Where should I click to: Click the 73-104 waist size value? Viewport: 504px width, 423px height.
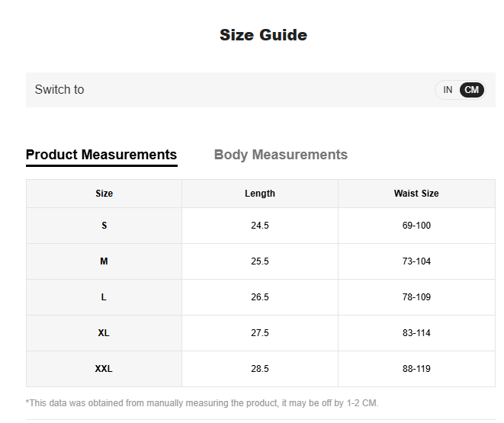tap(416, 261)
